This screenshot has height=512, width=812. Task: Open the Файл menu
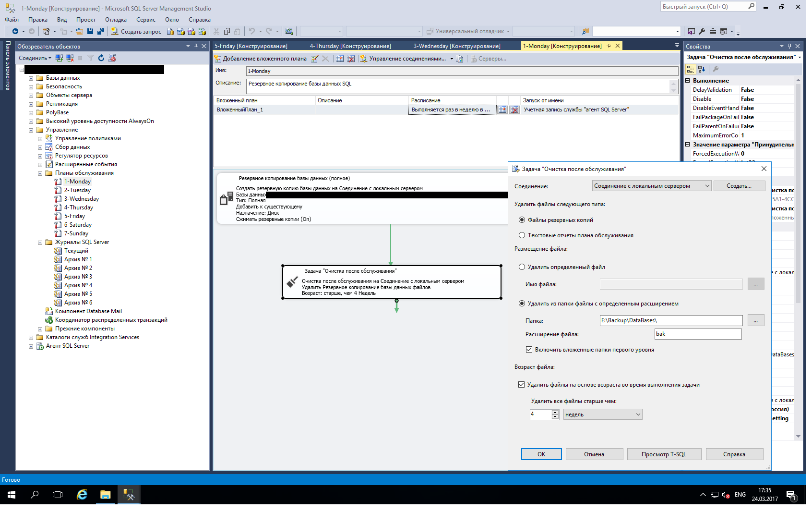click(x=12, y=20)
